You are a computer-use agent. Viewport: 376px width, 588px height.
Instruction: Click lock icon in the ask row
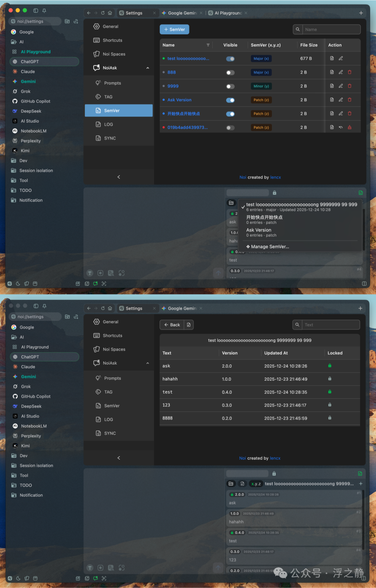pyautogui.click(x=330, y=366)
